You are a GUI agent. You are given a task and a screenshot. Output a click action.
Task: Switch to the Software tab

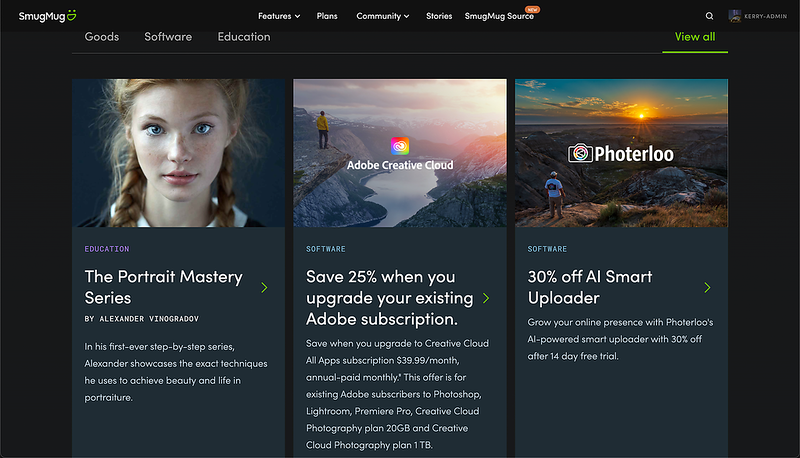(168, 37)
